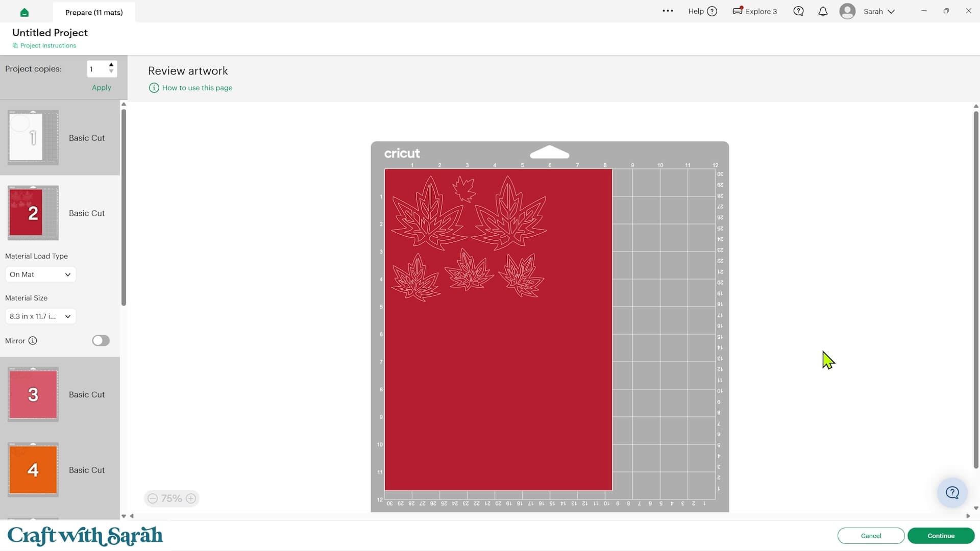Expand the On Mat load type dropdown
The width and height of the screenshot is (980, 551).
coord(40,274)
